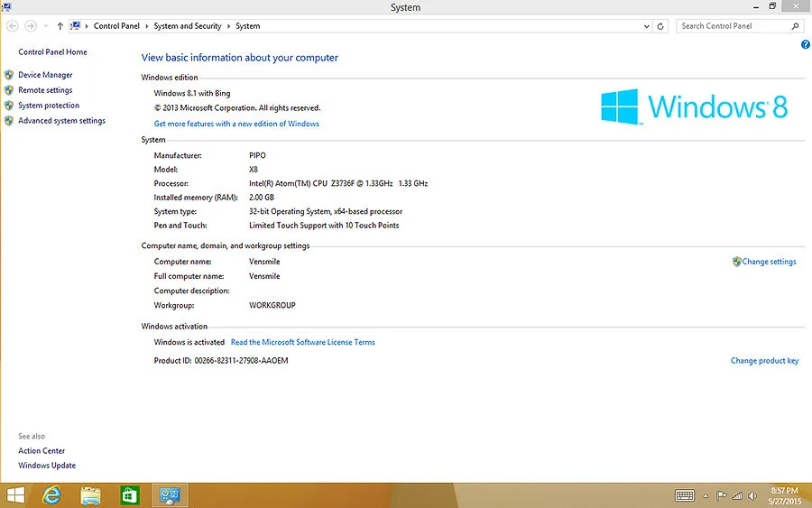Click the network signal tray icon
Image resolution: width=812 pixels, height=508 pixels.
(x=737, y=495)
